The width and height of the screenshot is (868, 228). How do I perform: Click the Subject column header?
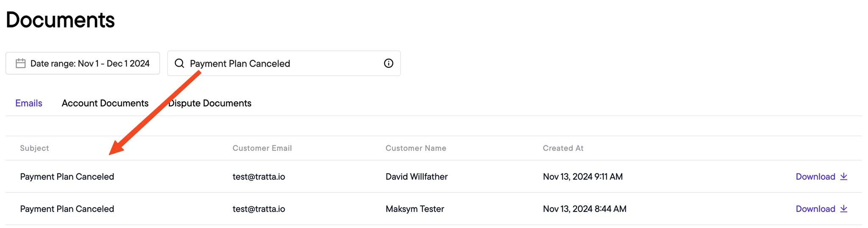(34, 148)
